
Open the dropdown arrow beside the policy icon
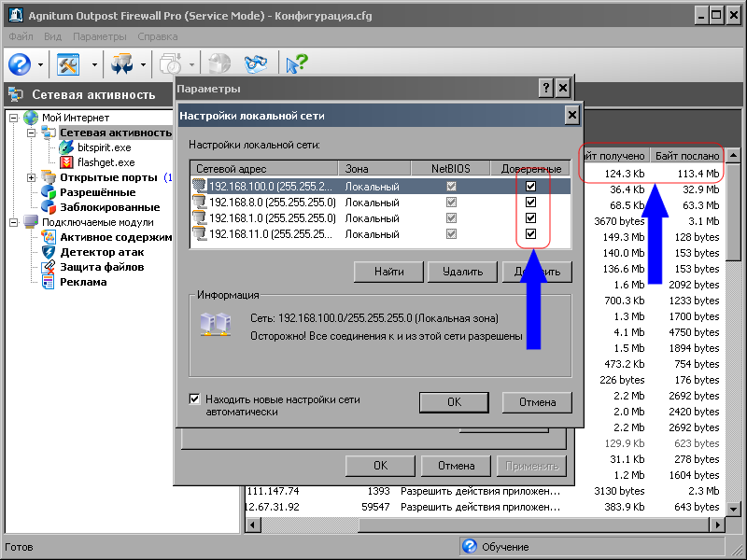coord(143,64)
